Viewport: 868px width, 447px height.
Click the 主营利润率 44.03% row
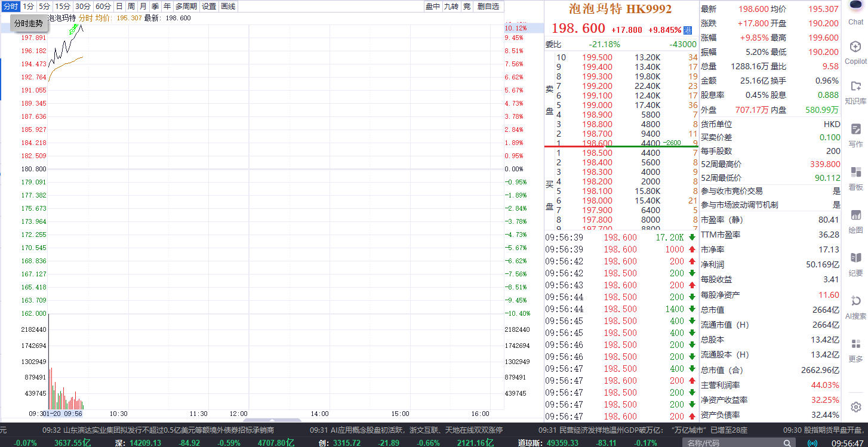pos(770,385)
